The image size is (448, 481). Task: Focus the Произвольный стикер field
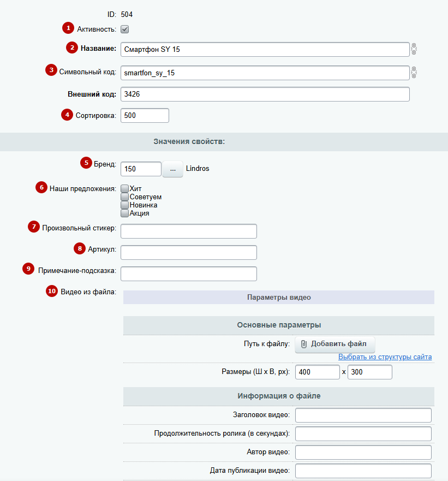pos(189,231)
